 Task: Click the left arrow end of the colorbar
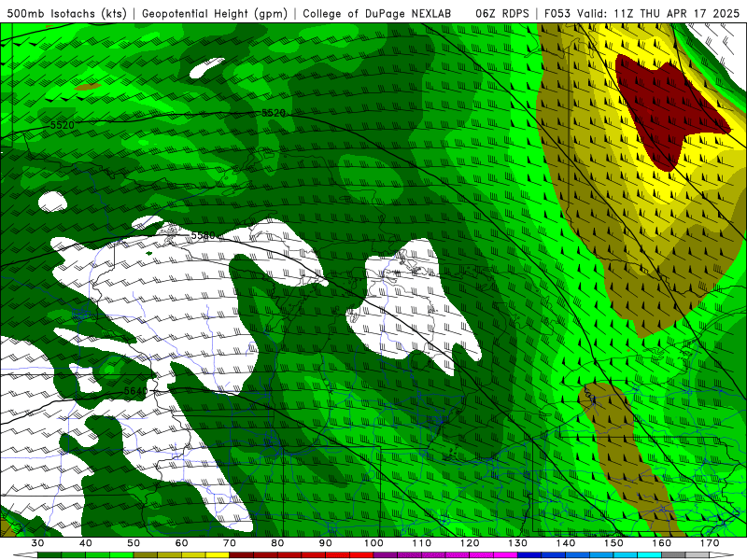point(25,555)
